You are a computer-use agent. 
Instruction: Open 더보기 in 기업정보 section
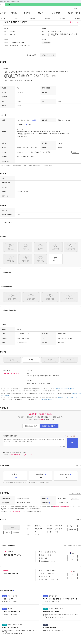point(78,519)
